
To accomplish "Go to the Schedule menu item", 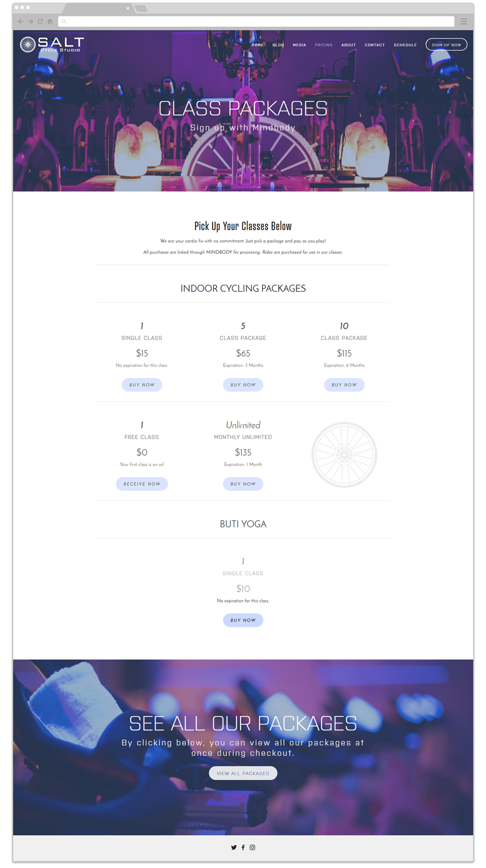I will point(405,45).
